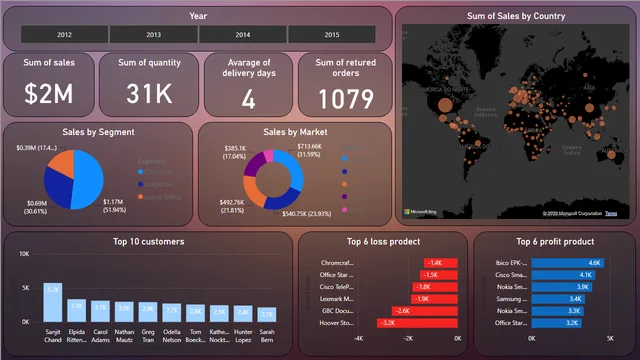Click the Sum of Sales by Country title
This screenshot has height=360, width=640.
tap(516, 16)
